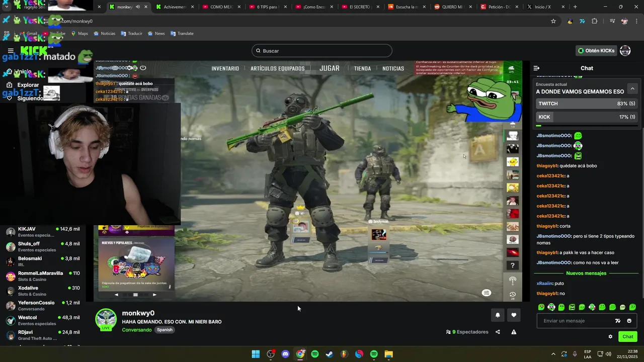Open the Maps bookmark
The height and width of the screenshot is (362, 644).
click(x=79, y=34)
